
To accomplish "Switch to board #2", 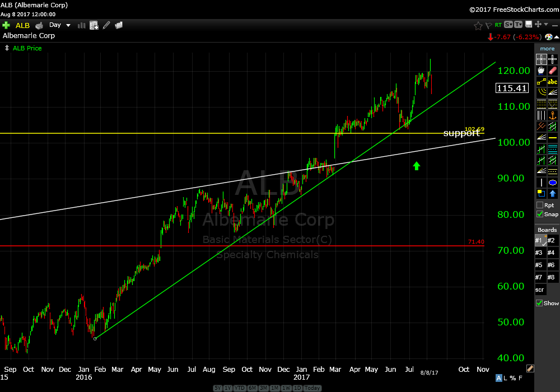I will tap(552, 240).
